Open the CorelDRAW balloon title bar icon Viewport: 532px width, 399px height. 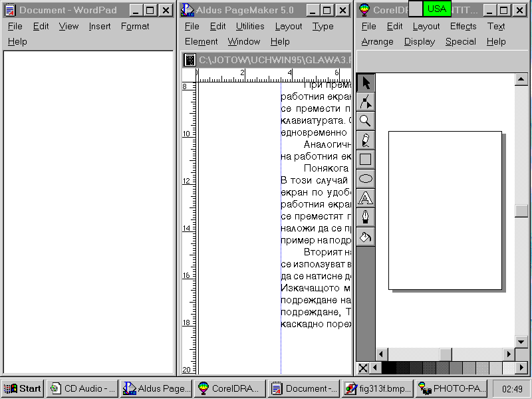pyautogui.click(x=364, y=10)
